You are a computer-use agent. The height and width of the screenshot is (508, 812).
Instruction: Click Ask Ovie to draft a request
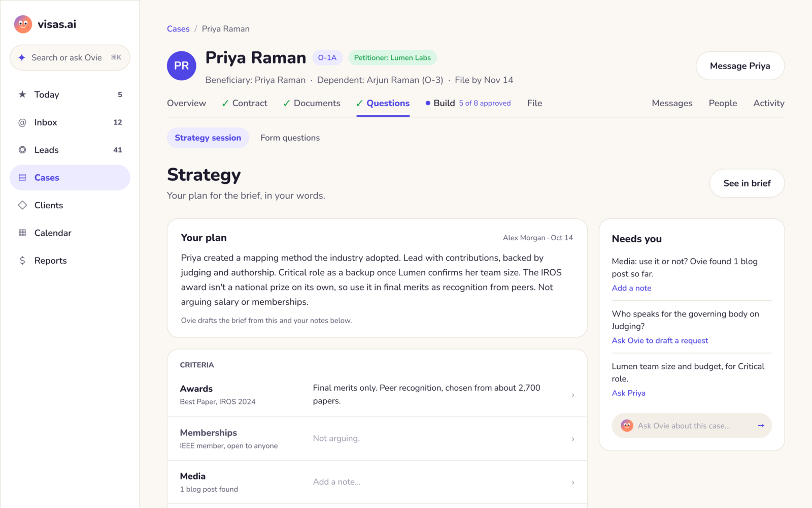click(660, 340)
